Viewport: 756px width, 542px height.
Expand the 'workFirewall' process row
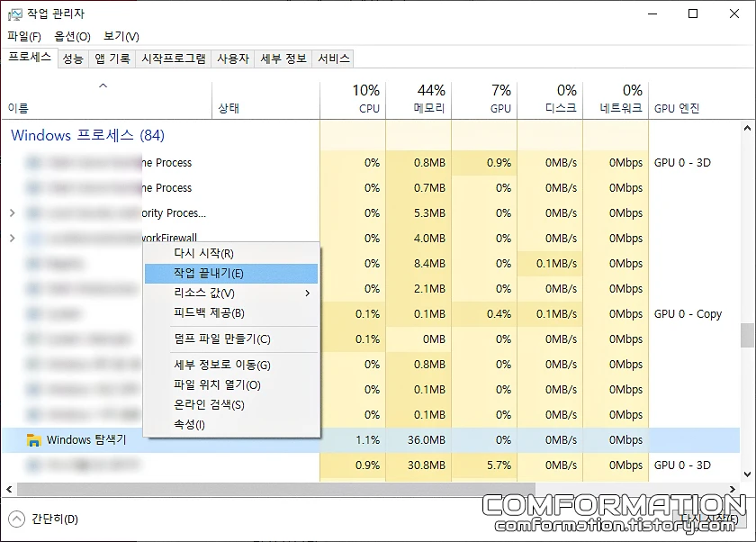(x=13, y=238)
